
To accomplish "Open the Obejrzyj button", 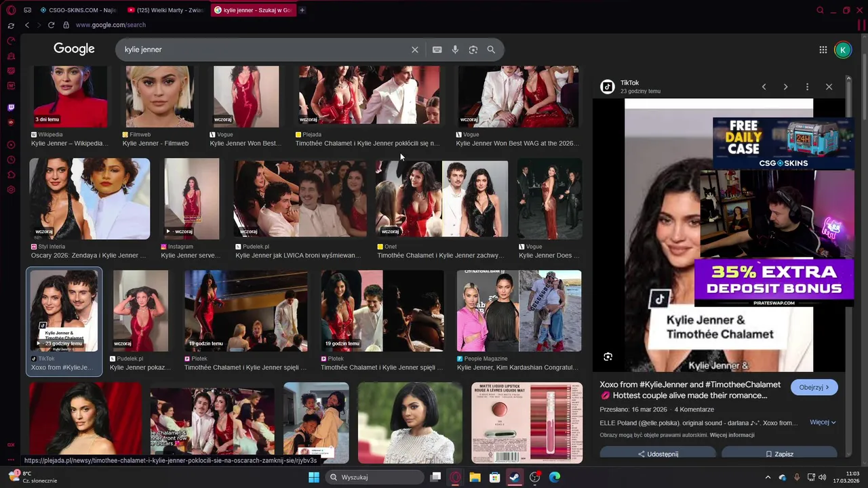I will [x=814, y=388].
